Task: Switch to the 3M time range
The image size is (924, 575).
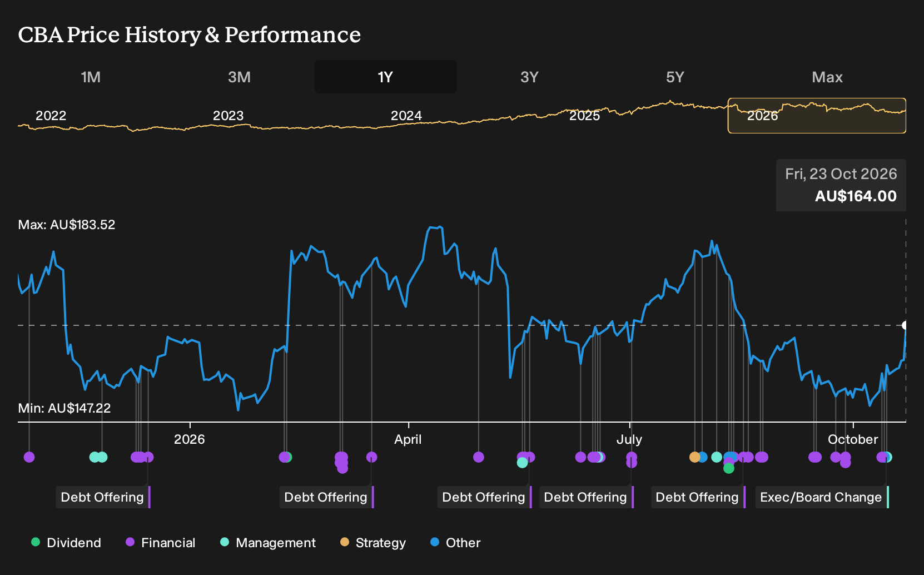Action: (239, 77)
